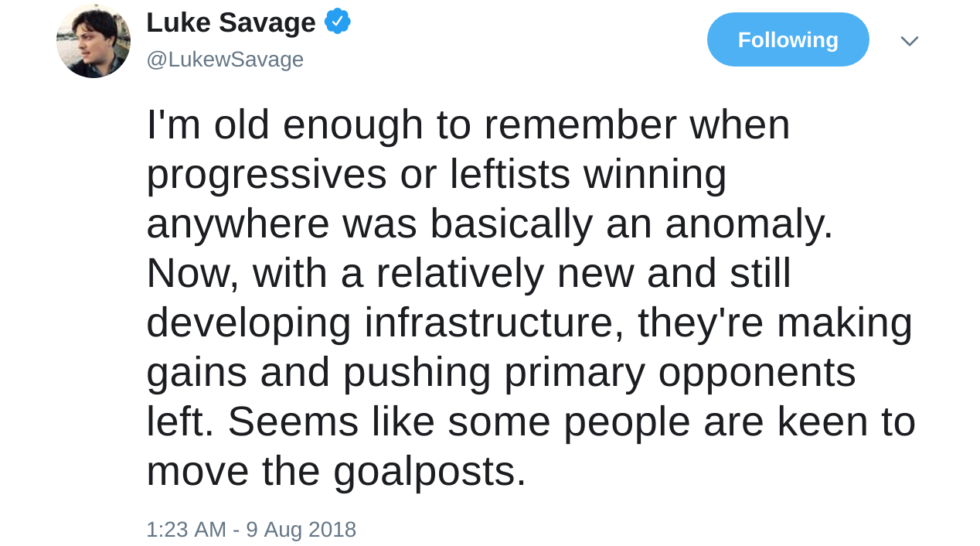Click the blue verified badge icon

338,22
